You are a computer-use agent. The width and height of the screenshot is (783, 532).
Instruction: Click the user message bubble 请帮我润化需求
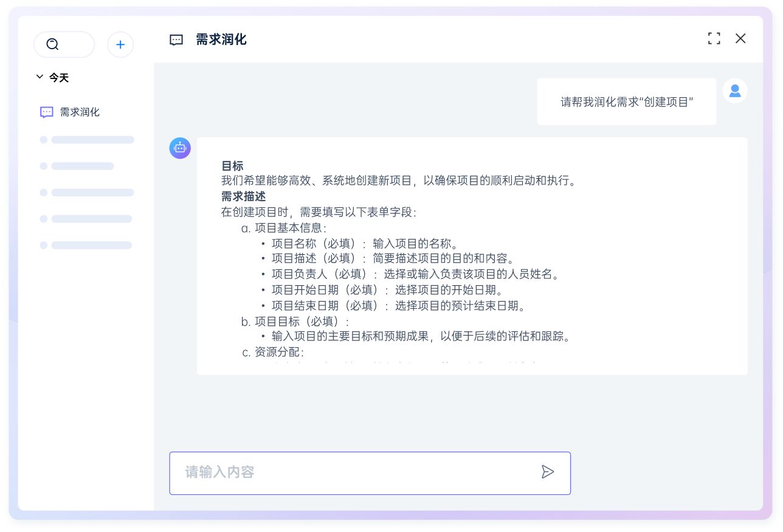click(x=627, y=101)
